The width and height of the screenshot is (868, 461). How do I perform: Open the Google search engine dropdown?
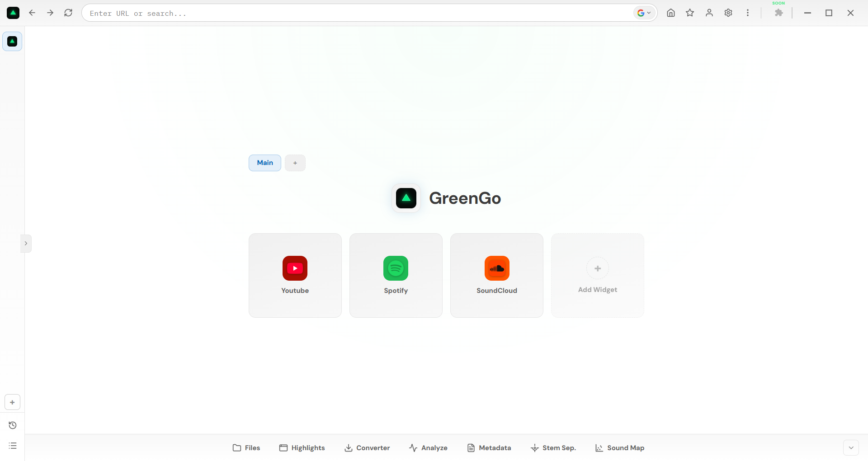coord(644,13)
